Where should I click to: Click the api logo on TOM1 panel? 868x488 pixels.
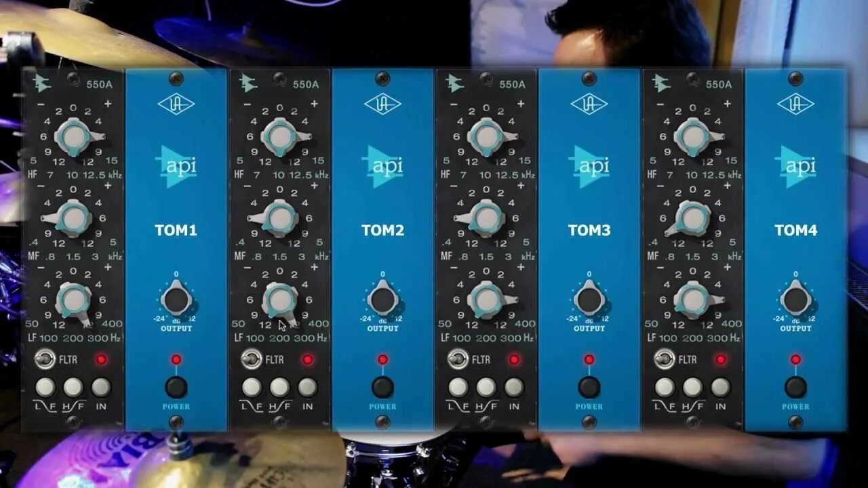176,167
